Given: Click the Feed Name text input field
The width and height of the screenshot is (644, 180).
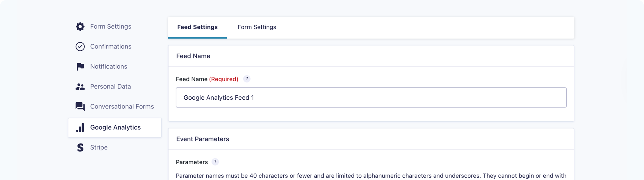Looking at the screenshot, I should tap(371, 97).
